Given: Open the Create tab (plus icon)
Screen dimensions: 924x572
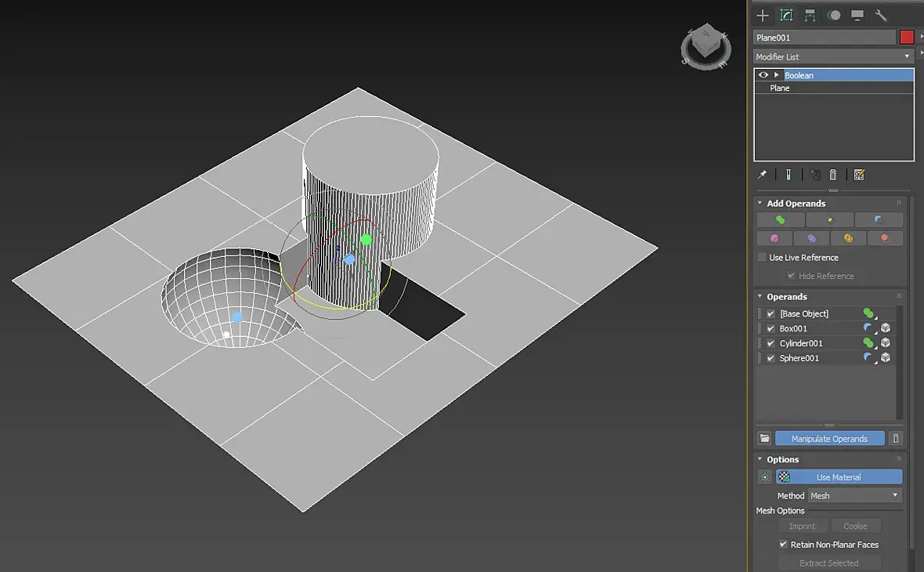Looking at the screenshot, I should [x=763, y=16].
